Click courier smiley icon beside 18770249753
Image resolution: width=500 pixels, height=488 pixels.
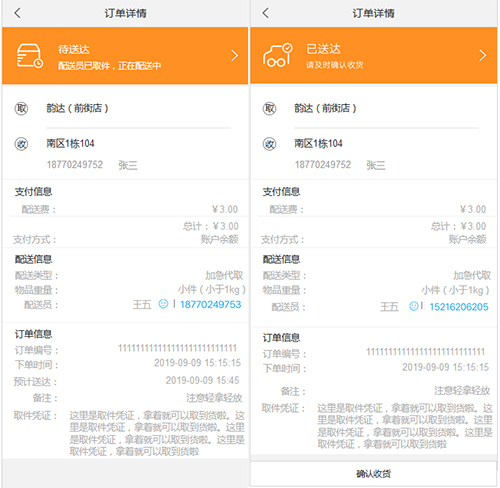click(x=163, y=304)
